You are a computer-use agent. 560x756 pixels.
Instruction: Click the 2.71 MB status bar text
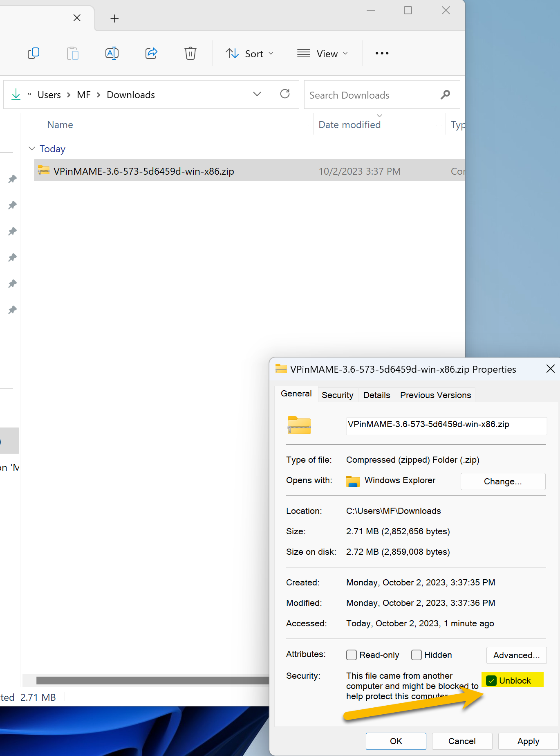click(x=38, y=697)
